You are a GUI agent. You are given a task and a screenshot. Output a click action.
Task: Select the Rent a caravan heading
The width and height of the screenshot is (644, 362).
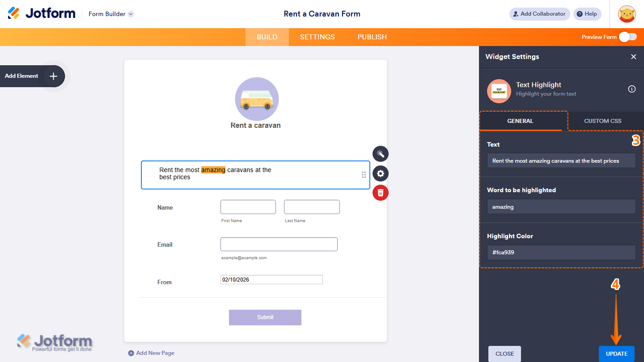(x=256, y=126)
